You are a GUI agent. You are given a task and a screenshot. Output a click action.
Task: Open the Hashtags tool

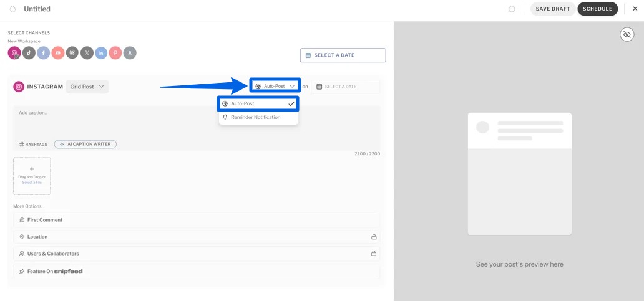33,145
